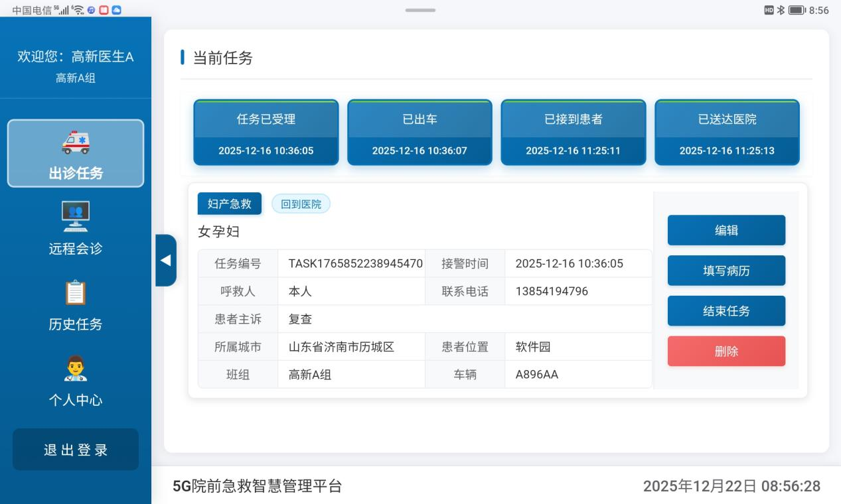Select the 已接到患者 status card
Image resolution: width=841 pixels, height=504 pixels.
tap(573, 132)
